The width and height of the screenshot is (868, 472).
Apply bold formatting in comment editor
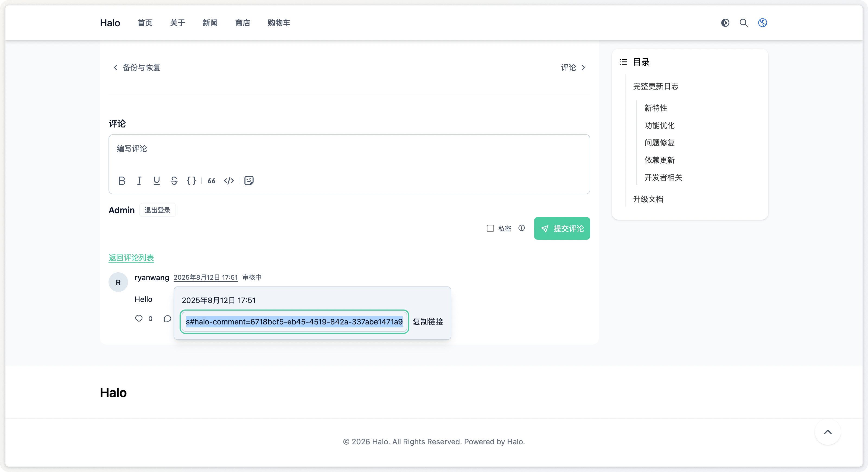click(x=122, y=181)
